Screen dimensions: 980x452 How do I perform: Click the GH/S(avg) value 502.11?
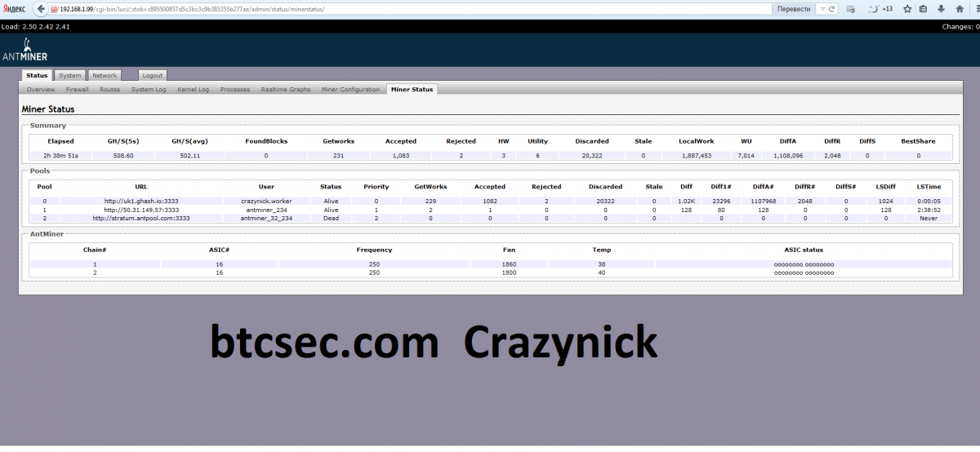click(x=189, y=155)
